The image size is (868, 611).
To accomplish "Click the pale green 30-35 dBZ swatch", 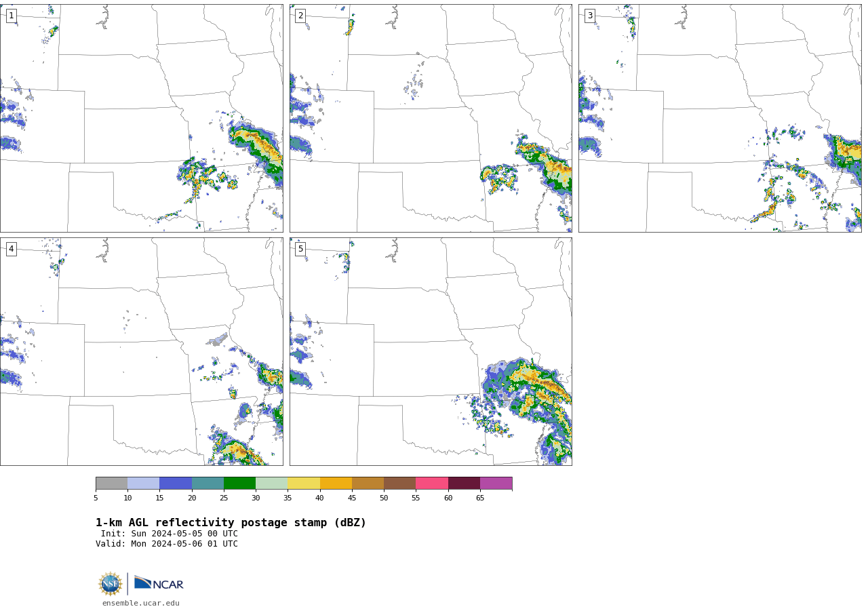I will coord(271,483).
